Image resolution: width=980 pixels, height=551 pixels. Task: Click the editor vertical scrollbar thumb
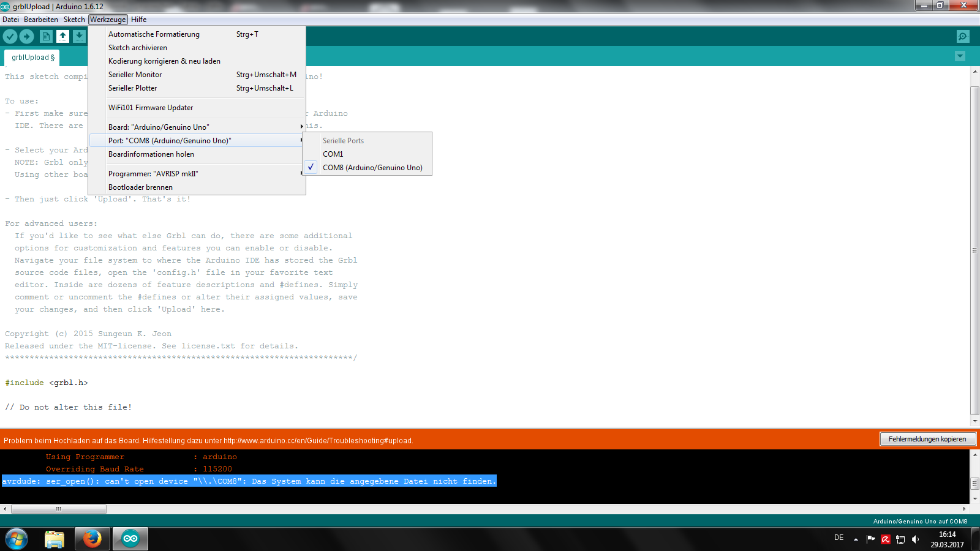(974, 251)
